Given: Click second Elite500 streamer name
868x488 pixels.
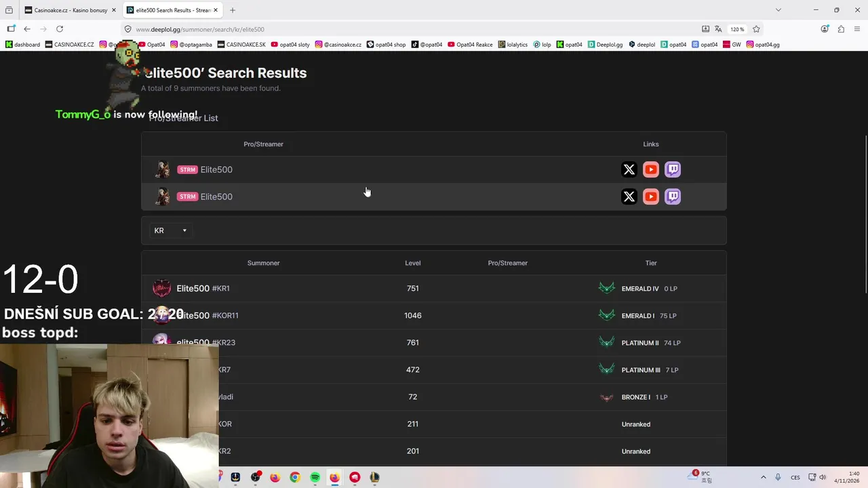Looking at the screenshot, I should (x=216, y=197).
